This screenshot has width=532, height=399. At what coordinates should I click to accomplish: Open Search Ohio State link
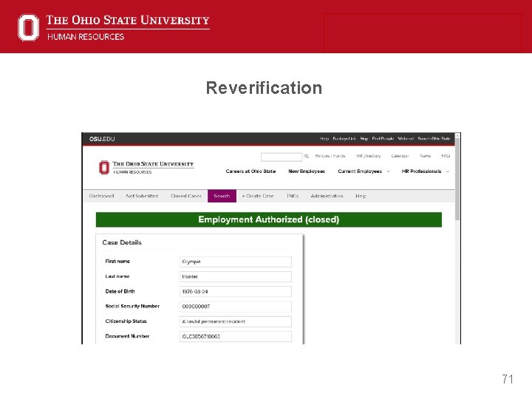[x=434, y=139]
